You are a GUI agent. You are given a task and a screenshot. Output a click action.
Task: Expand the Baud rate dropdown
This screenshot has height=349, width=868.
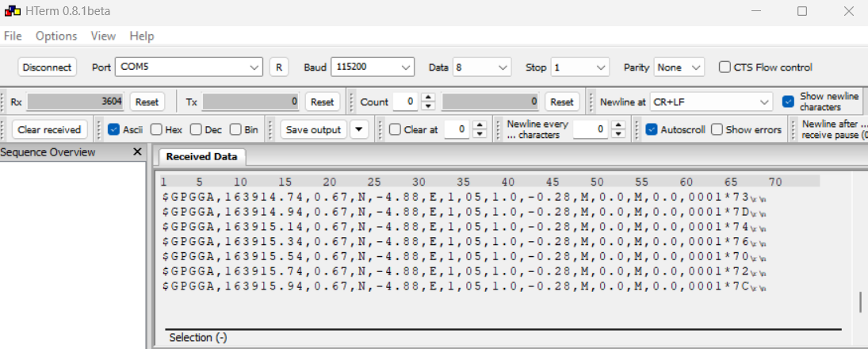(406, 67)
